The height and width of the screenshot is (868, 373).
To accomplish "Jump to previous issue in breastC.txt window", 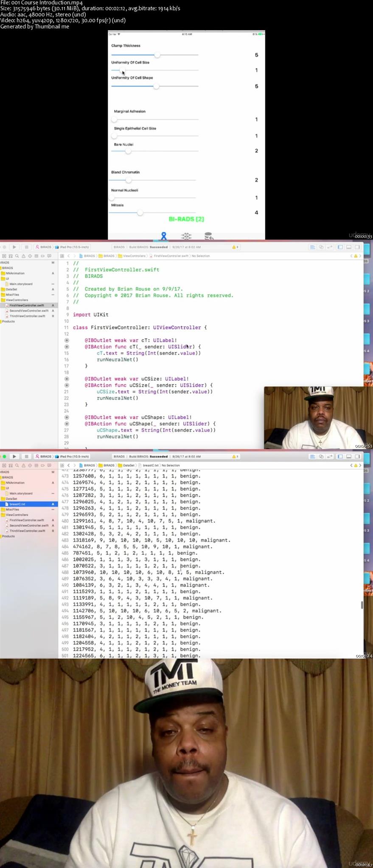I will [x=352, y=465].
